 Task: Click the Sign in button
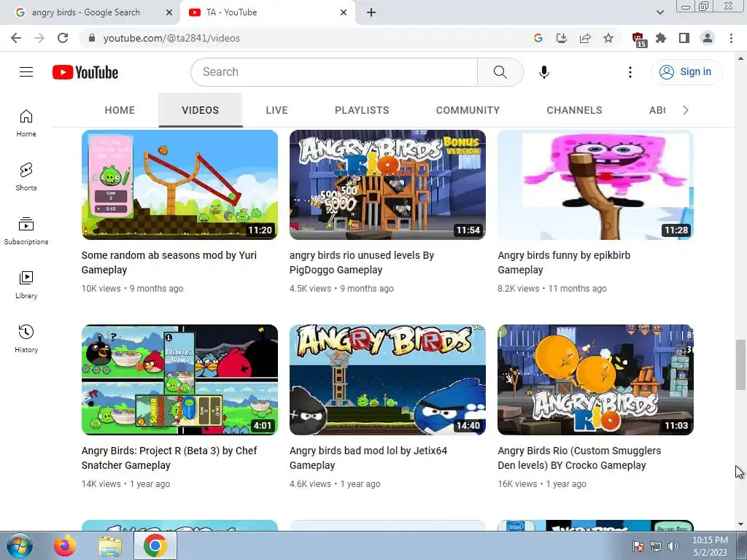click(x=686, y=72)
